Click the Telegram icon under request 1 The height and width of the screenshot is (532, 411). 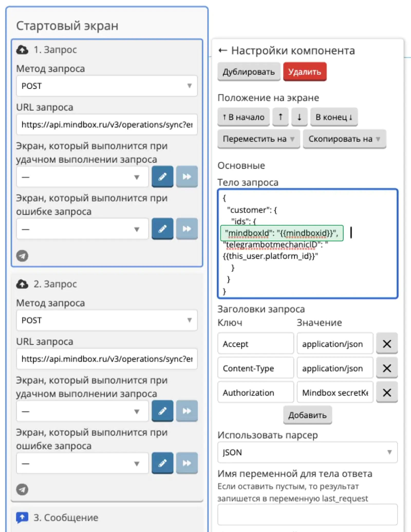pos(22,256)
